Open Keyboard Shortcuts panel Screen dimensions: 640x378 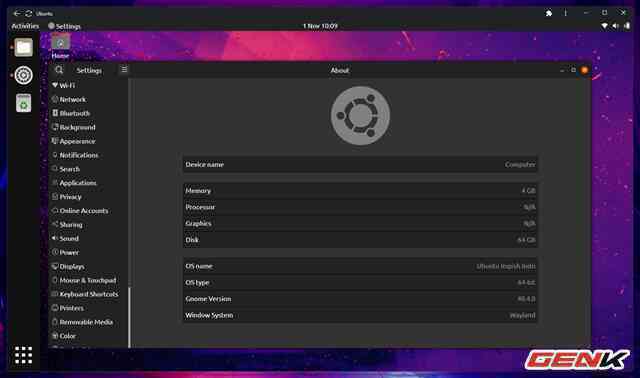pyautogui.click(x=89, y=294)
